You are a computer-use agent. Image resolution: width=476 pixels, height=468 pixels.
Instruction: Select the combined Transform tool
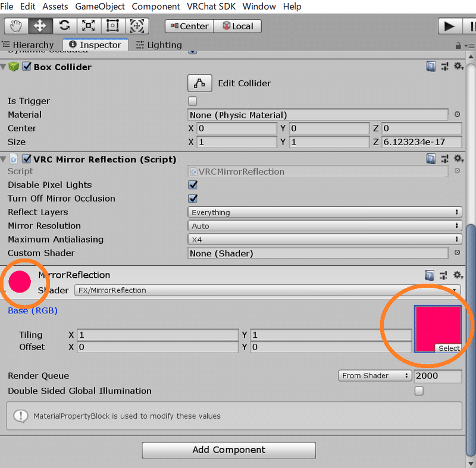pos(137,26)
